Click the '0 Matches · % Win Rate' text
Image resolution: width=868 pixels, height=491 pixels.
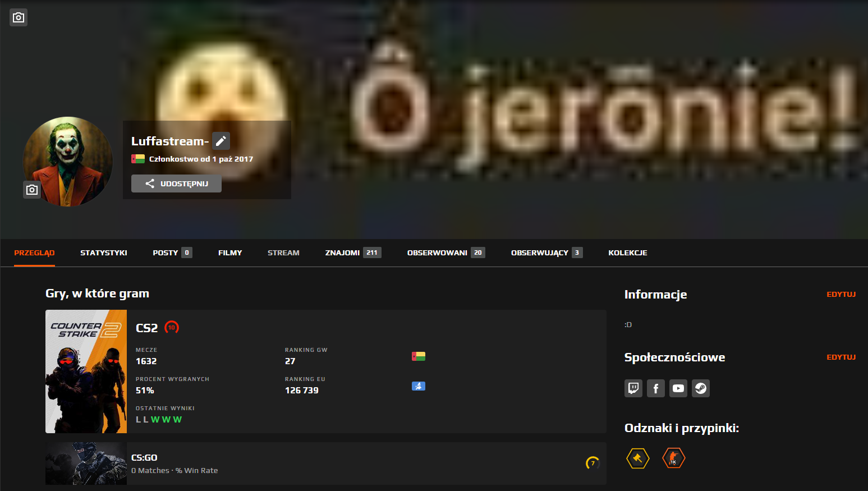point(174,470)
